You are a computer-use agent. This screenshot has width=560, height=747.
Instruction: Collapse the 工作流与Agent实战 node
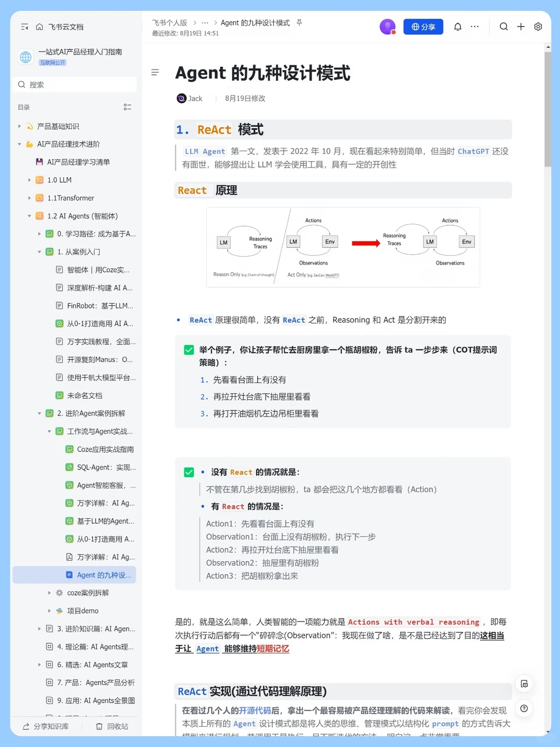(x=49, y=432)
